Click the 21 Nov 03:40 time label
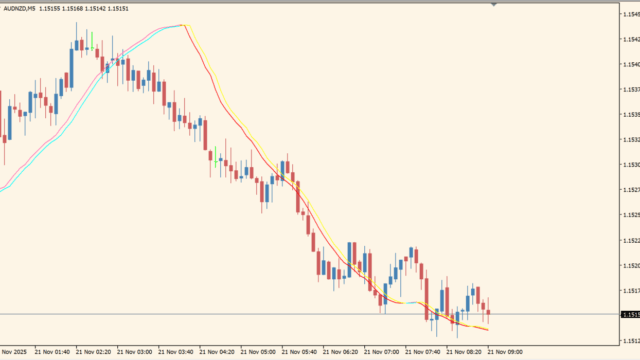This screenshot has width=640, height=360. point(176,352)
